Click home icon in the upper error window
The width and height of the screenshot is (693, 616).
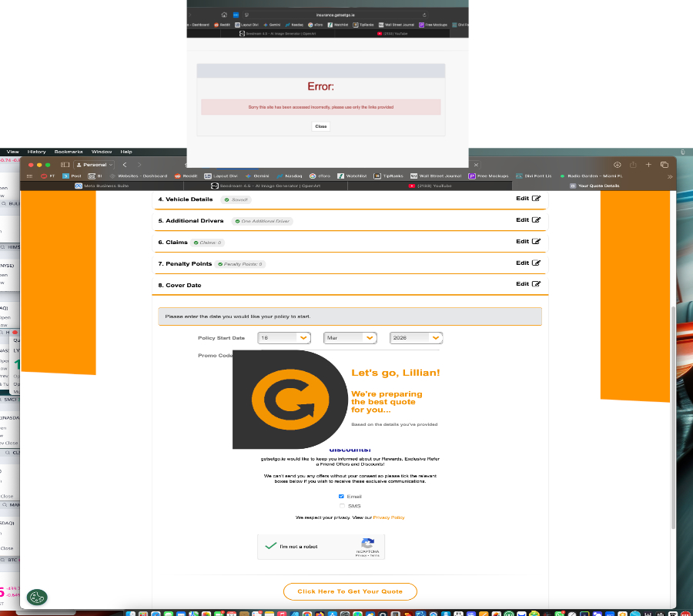click(x=224, y=15)
